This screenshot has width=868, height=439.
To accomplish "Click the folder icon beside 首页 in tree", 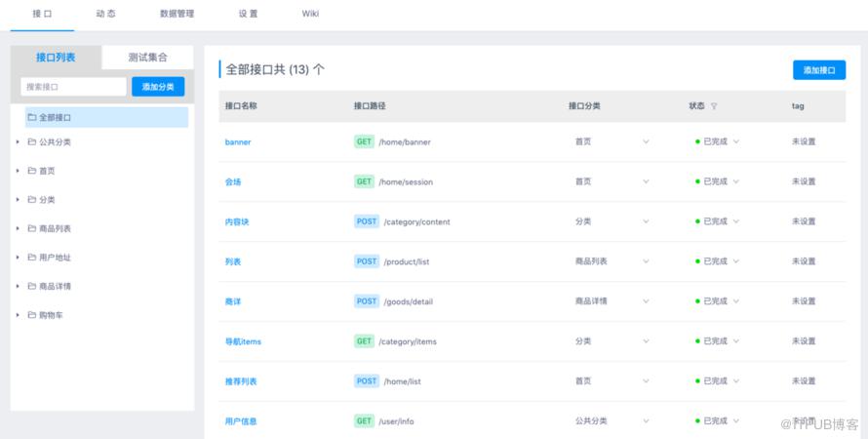I will [x=32, y=171].
